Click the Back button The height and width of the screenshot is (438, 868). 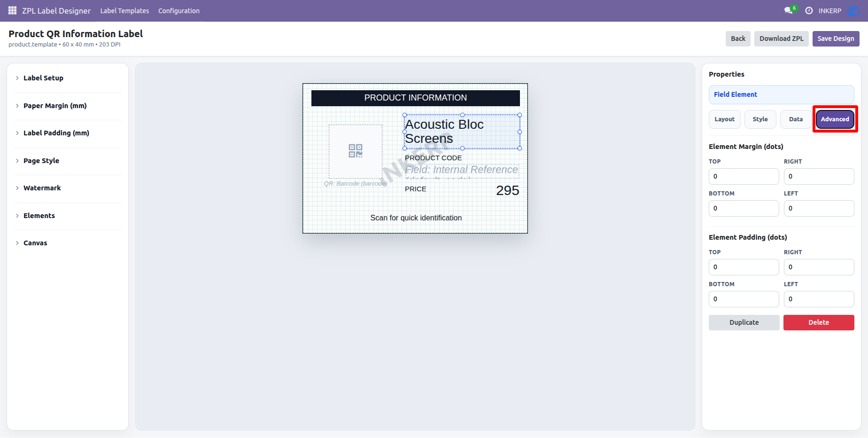pos(738,39)
